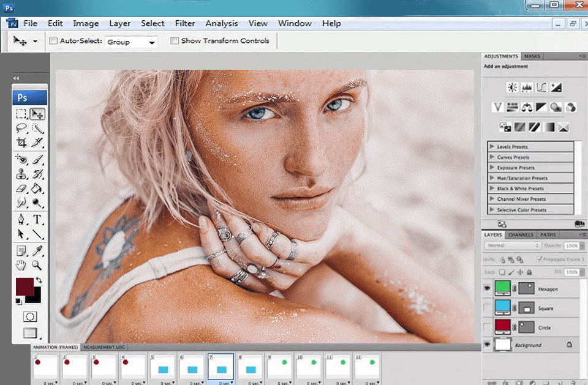Hide the Hexagon layer
Viewport: 588px width, 385px height.
[486, 288]
